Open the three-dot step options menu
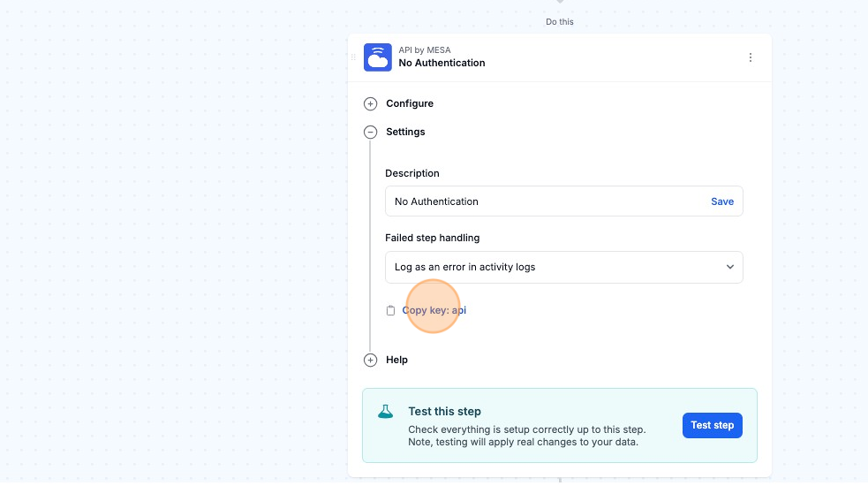 click(751, 57)
